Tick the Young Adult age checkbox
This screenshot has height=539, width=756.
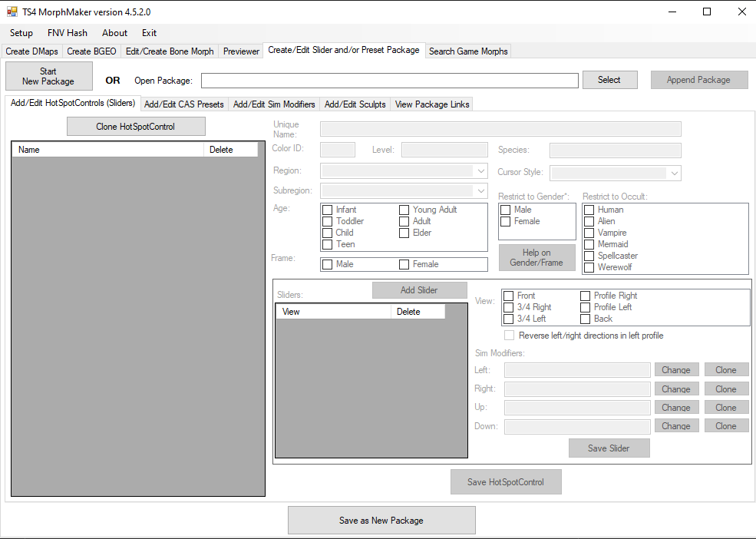point(404,210)
